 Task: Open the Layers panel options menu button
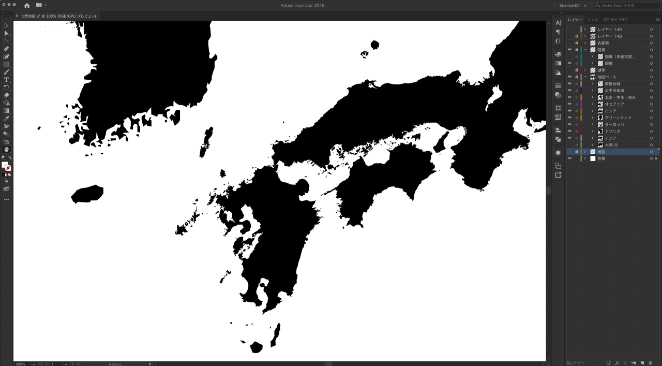pos(657,19)
